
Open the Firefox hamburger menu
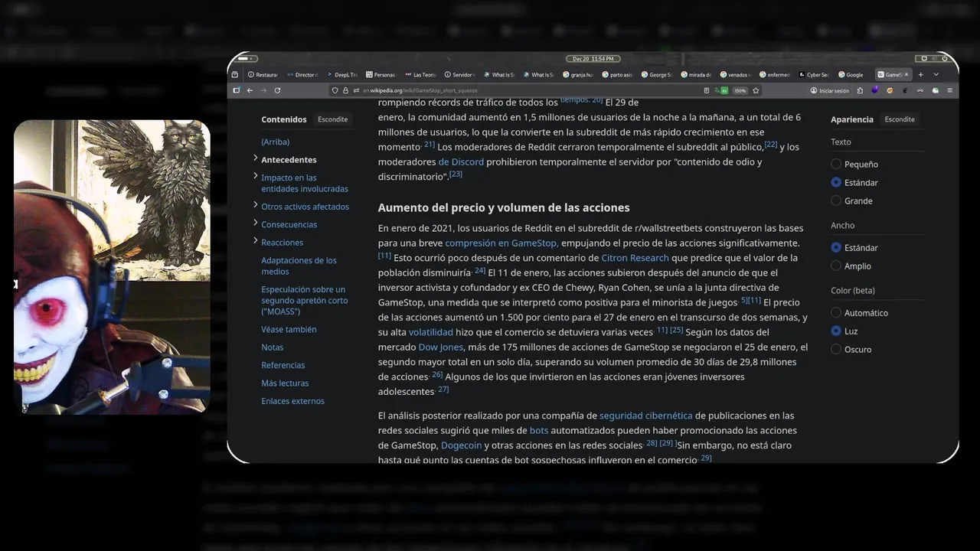(950, 90)
